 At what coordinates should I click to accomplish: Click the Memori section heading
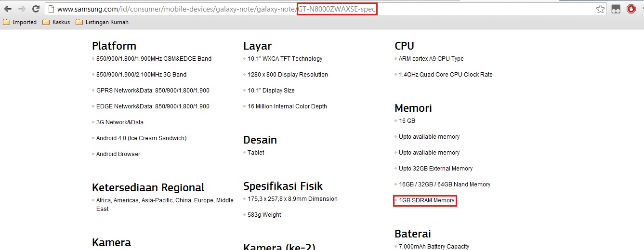coord(413,108)
